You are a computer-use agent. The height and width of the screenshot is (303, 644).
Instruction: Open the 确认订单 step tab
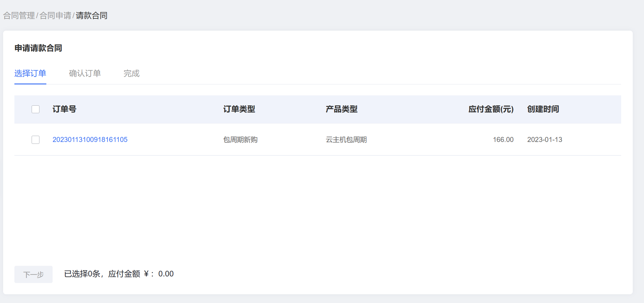[85, 73]
